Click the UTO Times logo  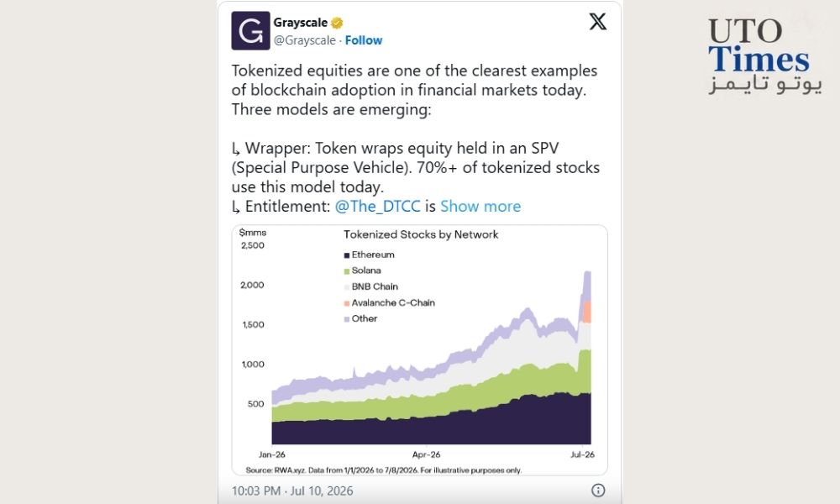[764, 56]
